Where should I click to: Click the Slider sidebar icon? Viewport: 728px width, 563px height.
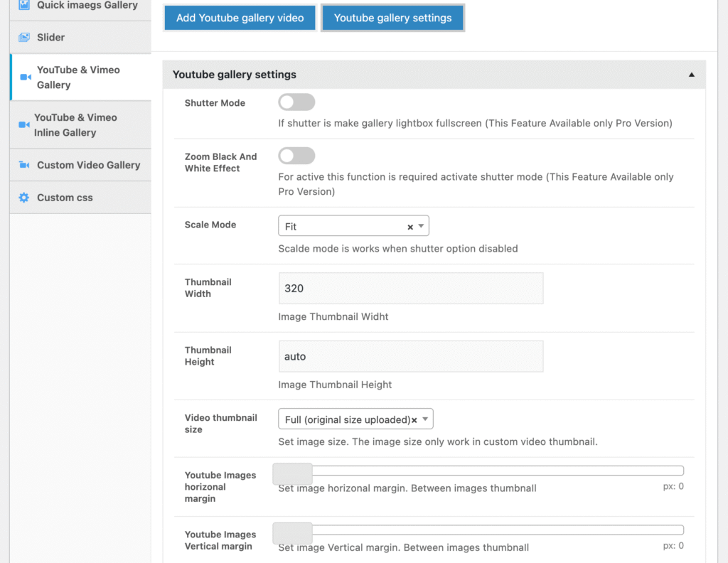24,37
